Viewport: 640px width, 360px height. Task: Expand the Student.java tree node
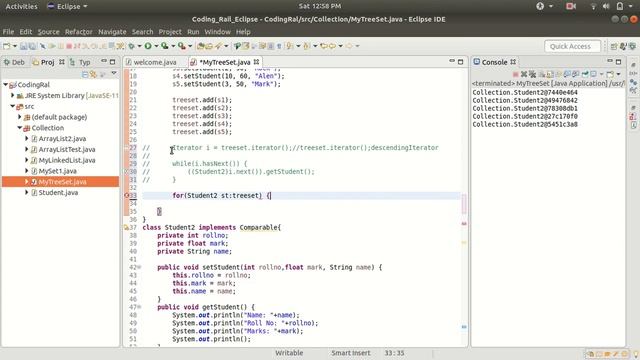click(27, 192)
